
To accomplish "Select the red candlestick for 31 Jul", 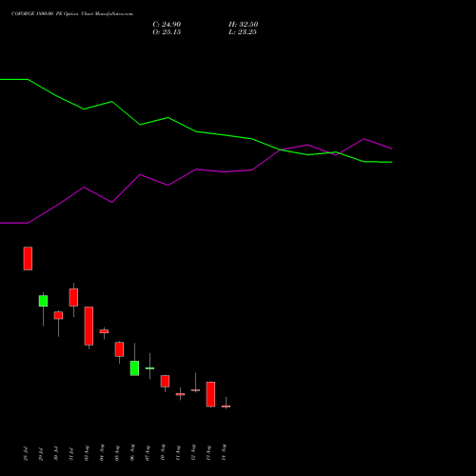I will point(73,297).
